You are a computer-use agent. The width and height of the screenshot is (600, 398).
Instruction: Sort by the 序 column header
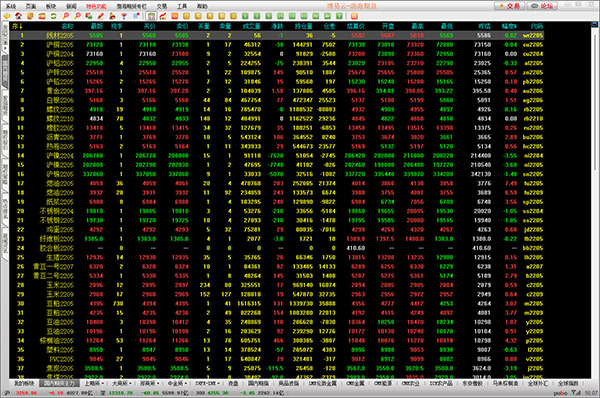[17, 26]
